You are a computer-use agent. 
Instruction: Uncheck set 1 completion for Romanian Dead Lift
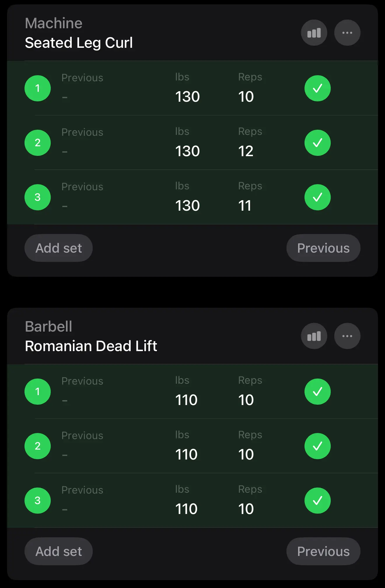(x=317, y=392)
